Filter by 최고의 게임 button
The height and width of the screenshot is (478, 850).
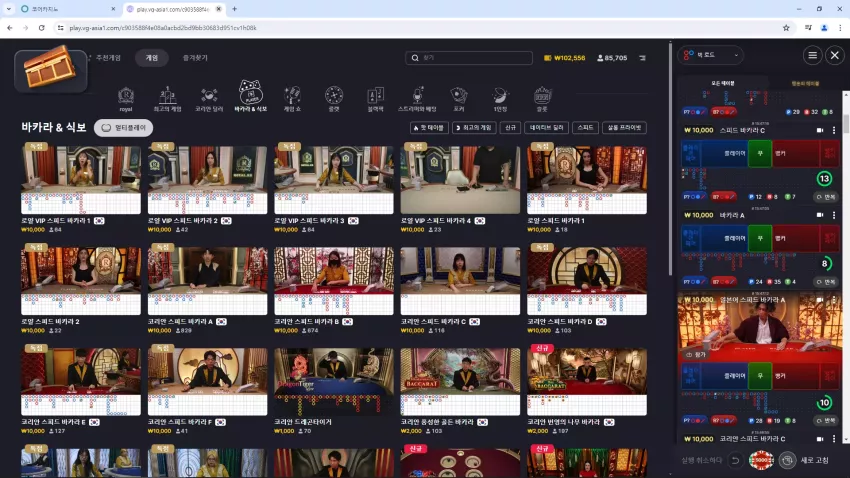474,128
